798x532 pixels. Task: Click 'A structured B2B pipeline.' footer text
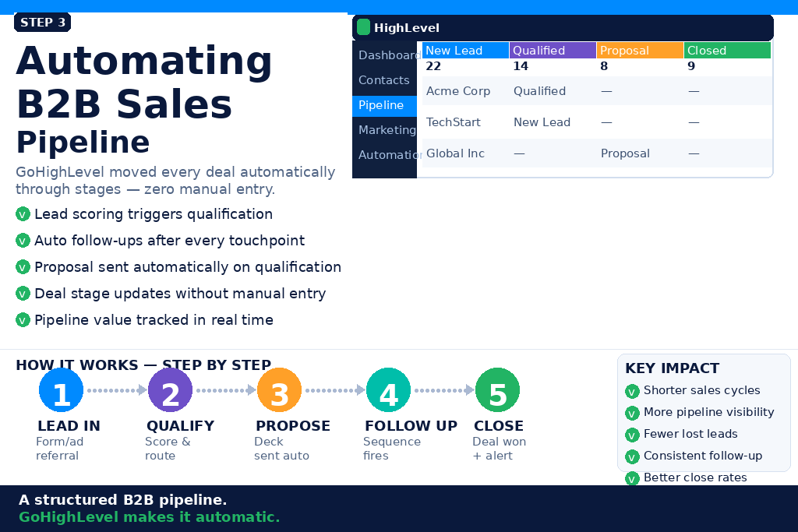tap(122, 500)
